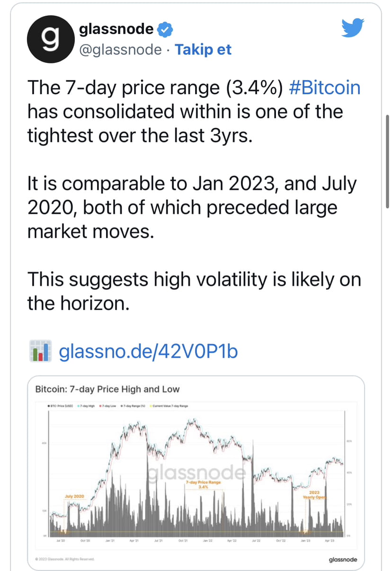392x571 pixels.
Task: Click the July 2020 chart annotation
Action: coord(74,496)
